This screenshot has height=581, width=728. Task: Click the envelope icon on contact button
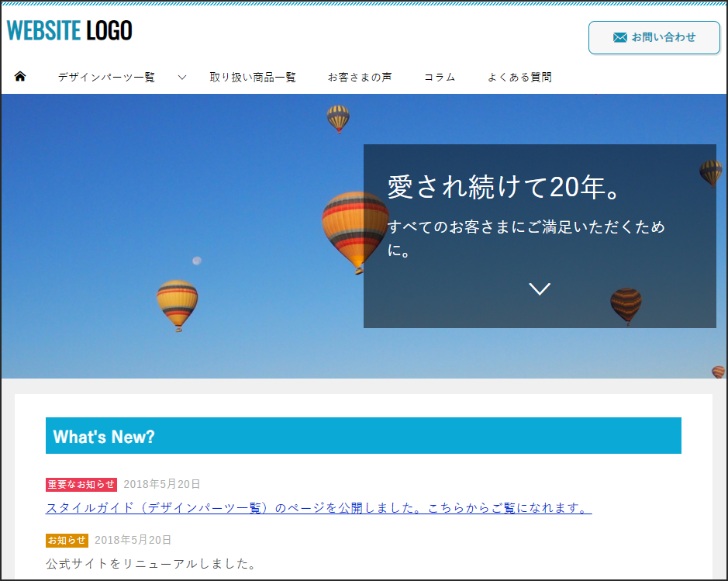pyautogui.click(x=619, y=37)
